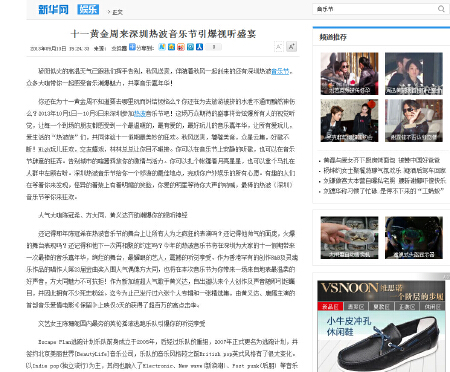
Task: Select the fourth grey tab in VSNOON ad
Action: [x=407, y=306]
